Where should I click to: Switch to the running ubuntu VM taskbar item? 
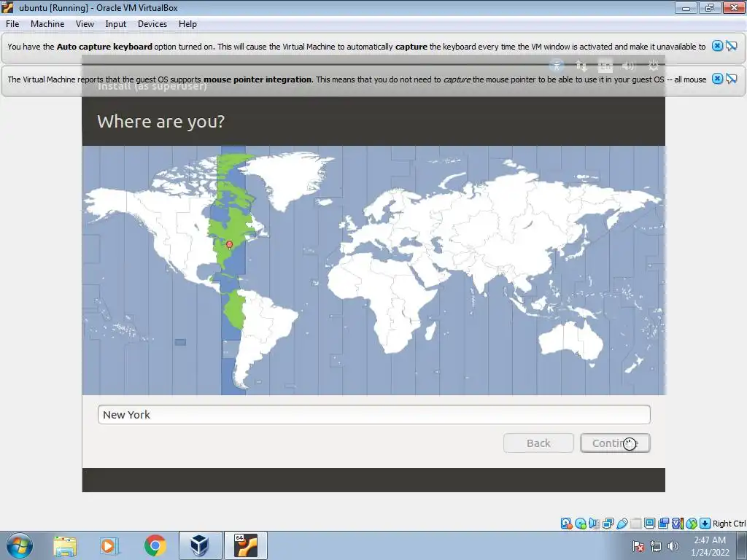pos(246,545)
